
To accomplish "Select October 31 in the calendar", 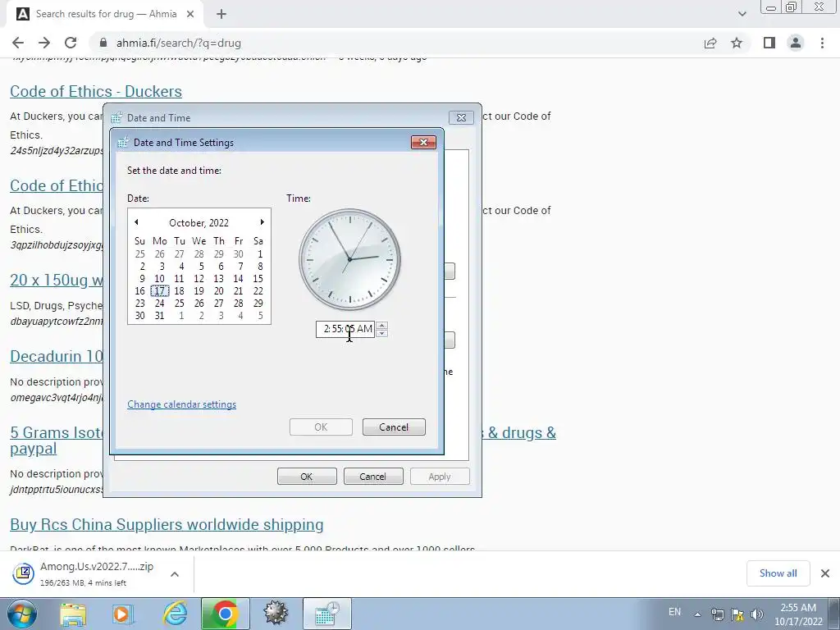I will pos(160,316).
